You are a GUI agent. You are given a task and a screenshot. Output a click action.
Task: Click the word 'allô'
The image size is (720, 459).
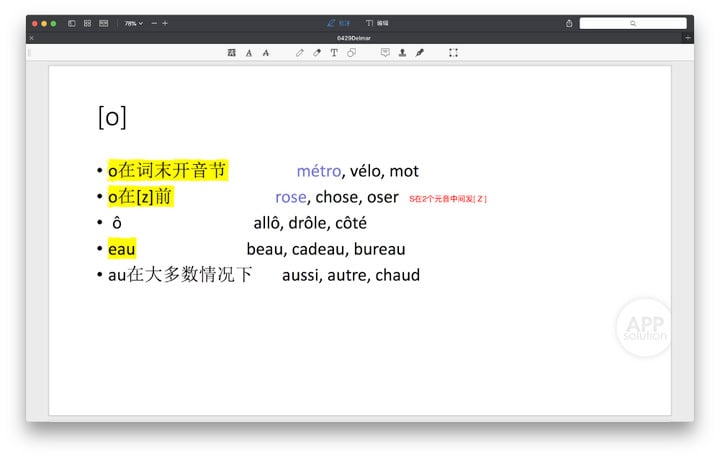(267, 223)
